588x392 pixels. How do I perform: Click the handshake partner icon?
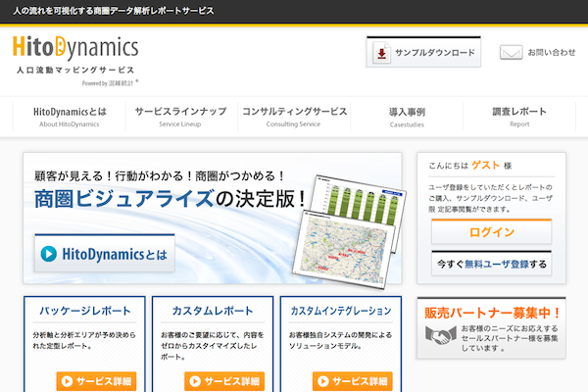pyautogui.click(x=441, y=334)
